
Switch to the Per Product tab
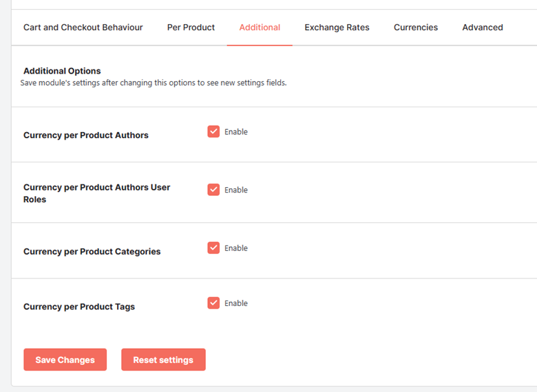click(x=191, y=28)
